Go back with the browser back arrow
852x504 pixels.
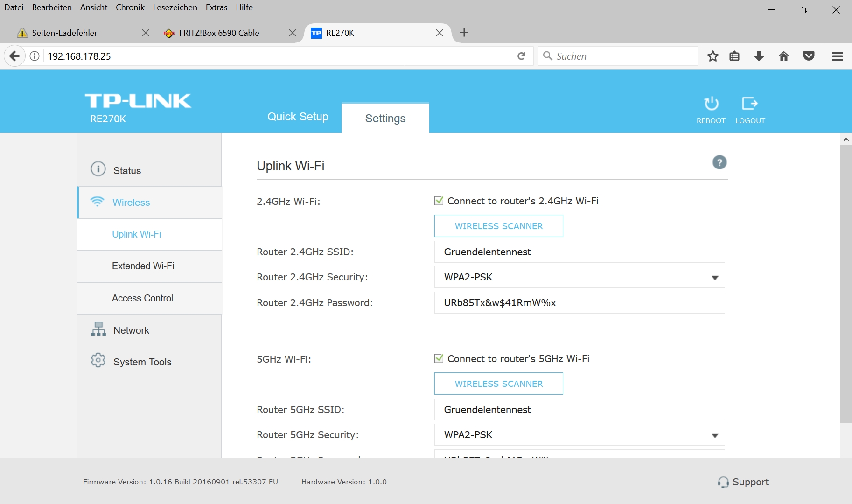[14, 56]
